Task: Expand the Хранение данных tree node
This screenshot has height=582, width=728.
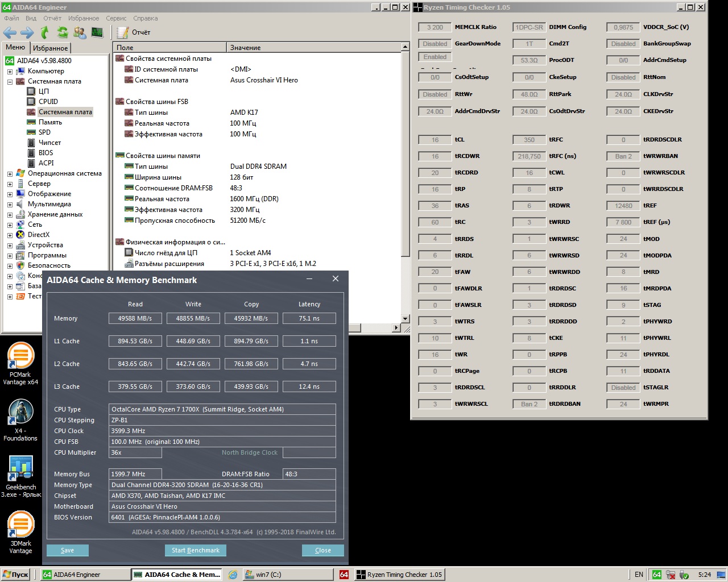Action: 10,215
